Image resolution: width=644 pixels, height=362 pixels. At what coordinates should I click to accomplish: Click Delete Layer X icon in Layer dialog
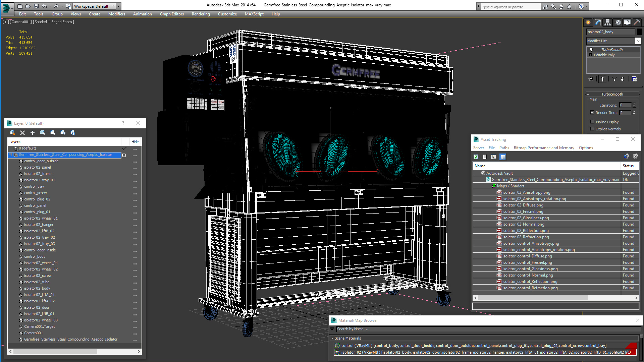(22, 133)
